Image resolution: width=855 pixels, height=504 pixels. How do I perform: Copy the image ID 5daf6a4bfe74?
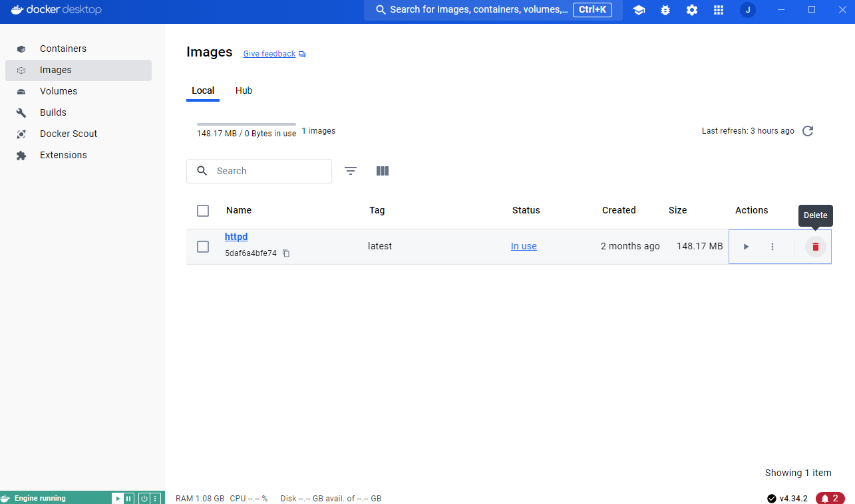click(286, 253)
